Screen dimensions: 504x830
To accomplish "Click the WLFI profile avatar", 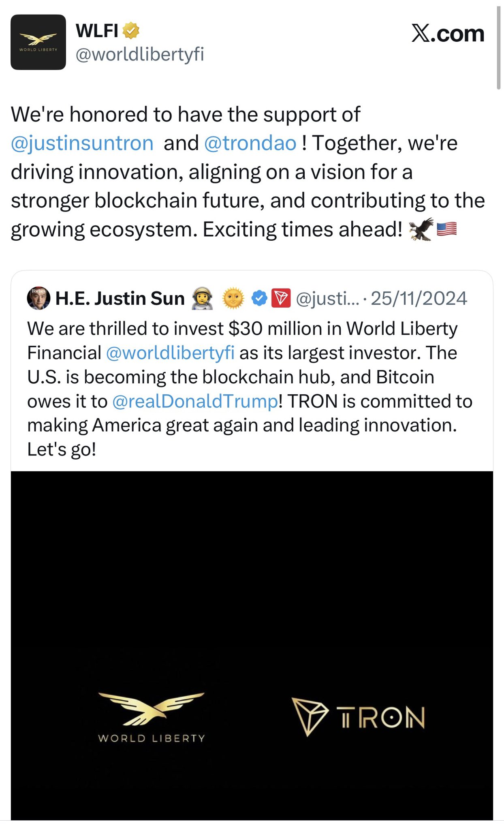I will (x=38, y=42).
